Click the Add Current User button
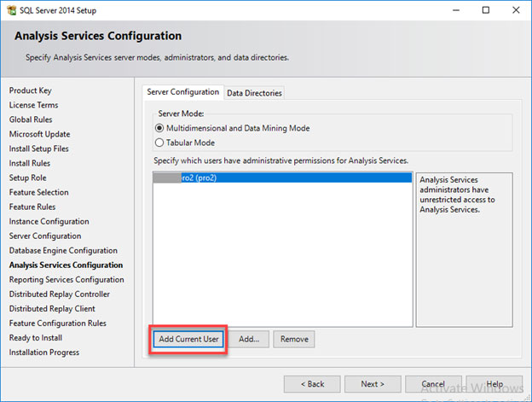 tap(188, 339)
